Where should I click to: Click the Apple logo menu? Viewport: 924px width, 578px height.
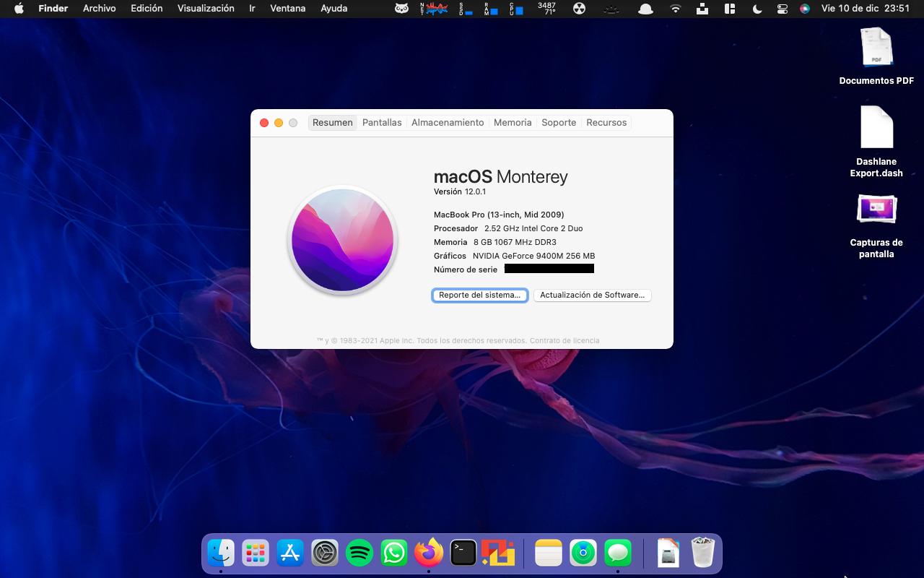point(19,9)
